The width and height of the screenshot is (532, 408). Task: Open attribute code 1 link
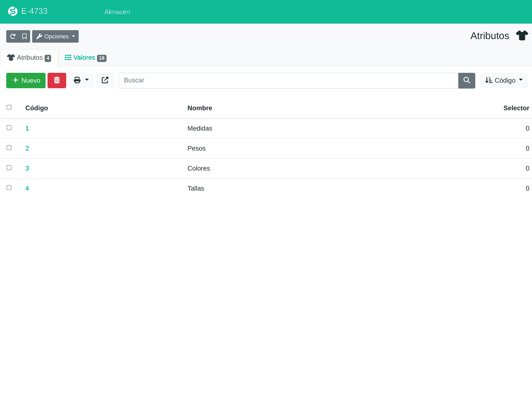point(27,128)
